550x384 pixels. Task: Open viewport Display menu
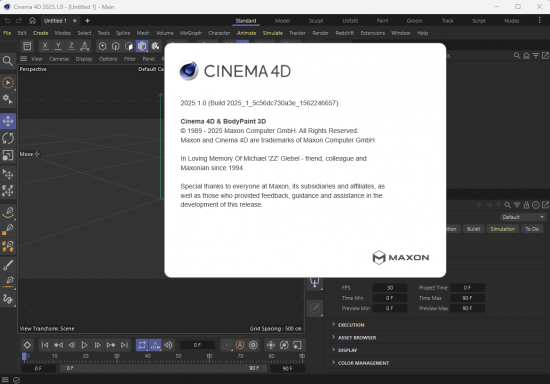tap(84, 59)
